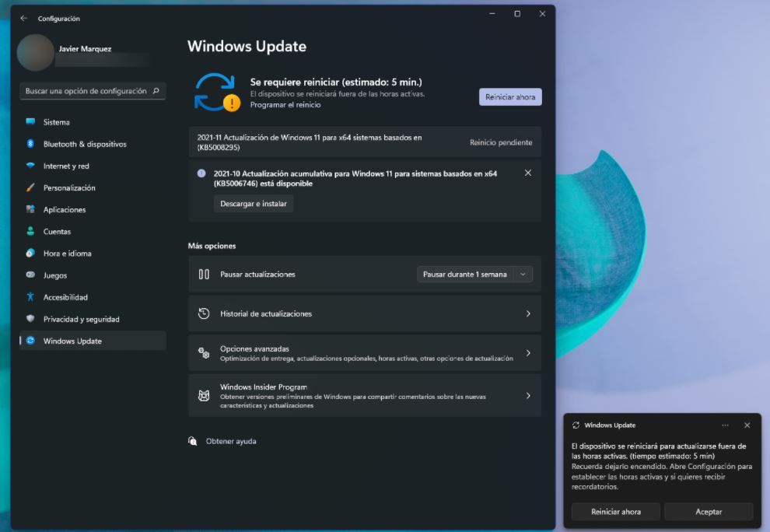The height and width of the screenshot is (532, 770).
Task: Click the Cuentas person icon
Action: coord(30,231)
